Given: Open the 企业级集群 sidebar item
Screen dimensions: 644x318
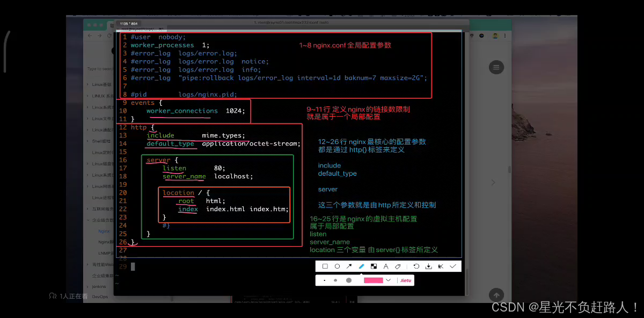Looking at the screenshot, I should (103, 275).
